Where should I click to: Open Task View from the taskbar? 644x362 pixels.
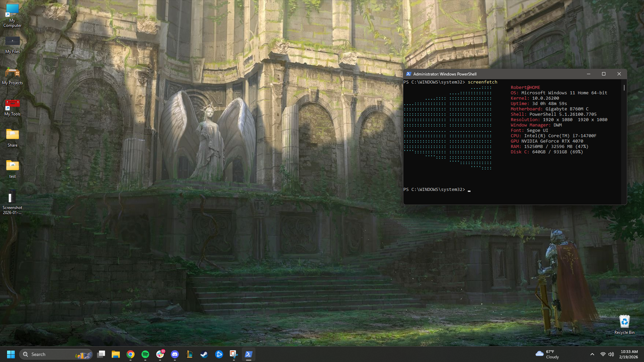coord(101,354)
